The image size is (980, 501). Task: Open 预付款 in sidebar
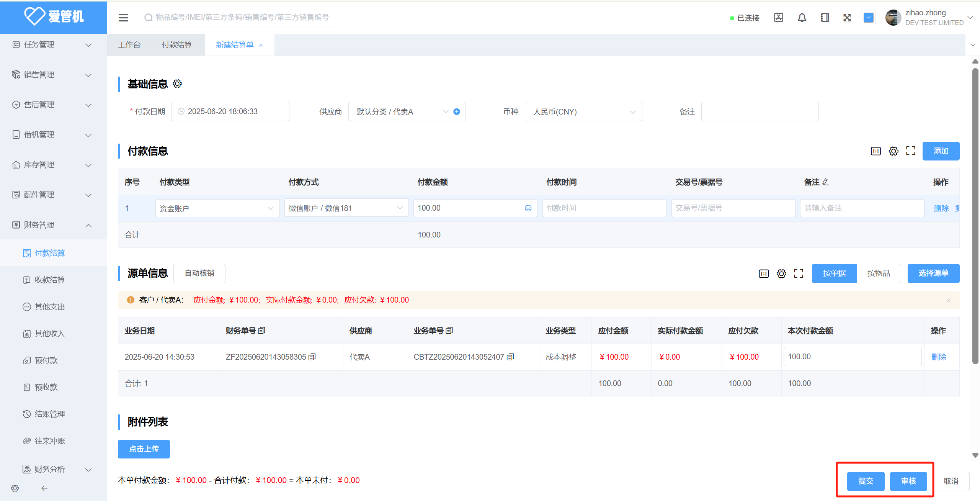pyautogui.click(x=54, y=360)
